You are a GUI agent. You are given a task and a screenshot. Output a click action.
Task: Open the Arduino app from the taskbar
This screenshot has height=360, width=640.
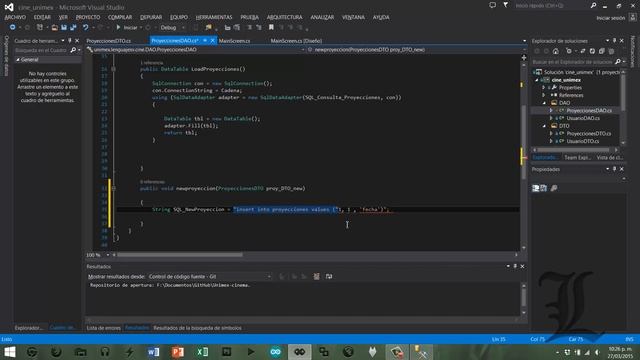(x=276, y=352)
